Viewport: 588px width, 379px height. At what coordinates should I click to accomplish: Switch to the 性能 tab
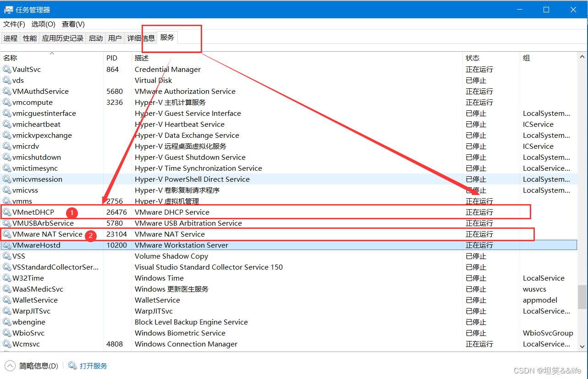click(29, 38)
